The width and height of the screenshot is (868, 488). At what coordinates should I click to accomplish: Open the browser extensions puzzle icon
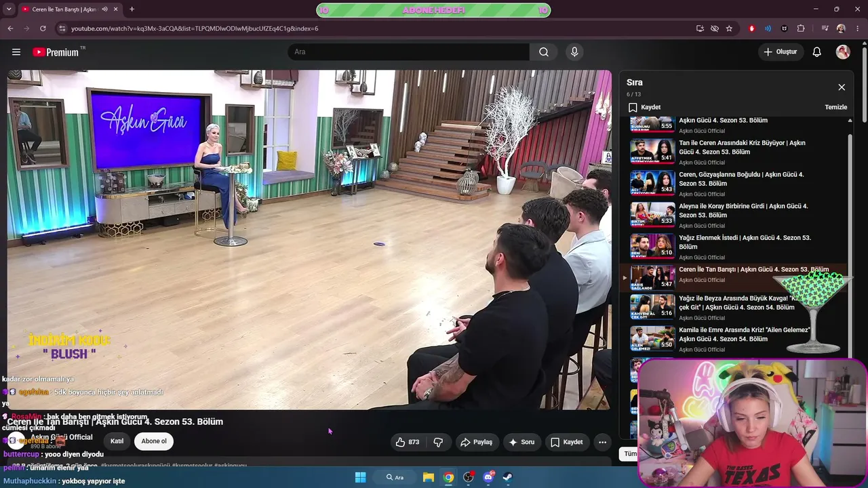click(801, 28)
